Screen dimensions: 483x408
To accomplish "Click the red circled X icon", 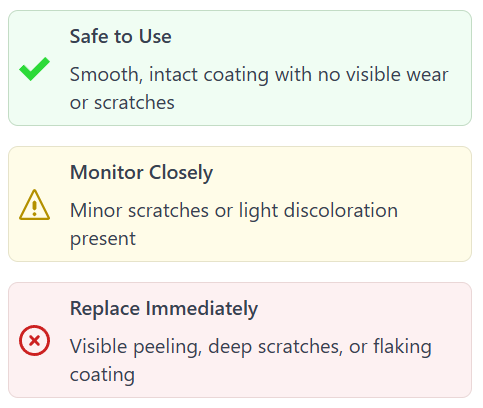I will pyautogui.click(x=34, y=341).
